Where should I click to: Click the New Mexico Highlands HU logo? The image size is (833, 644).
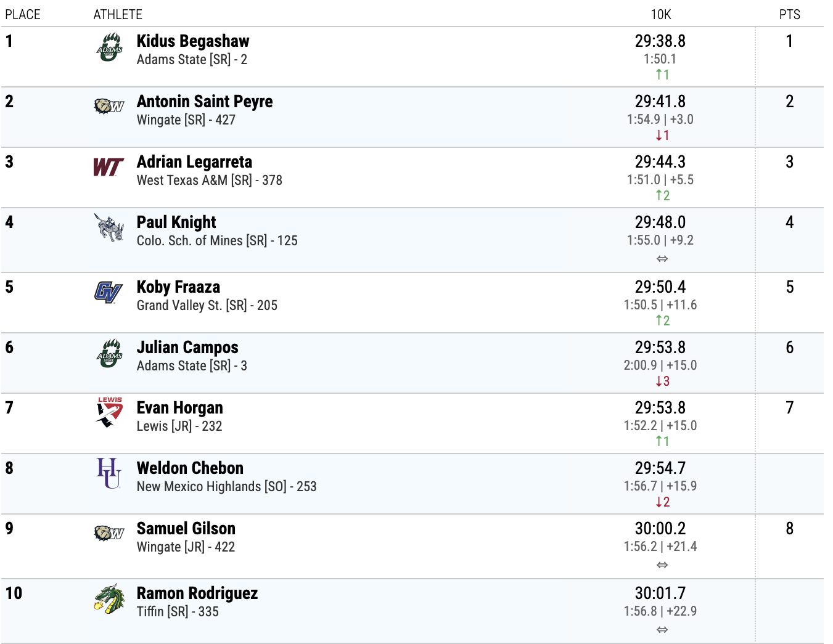[x=109, y=473]
